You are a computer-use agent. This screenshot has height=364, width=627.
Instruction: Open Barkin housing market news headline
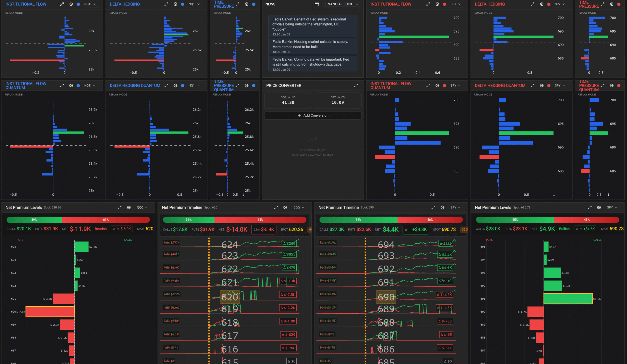point(313,46)
